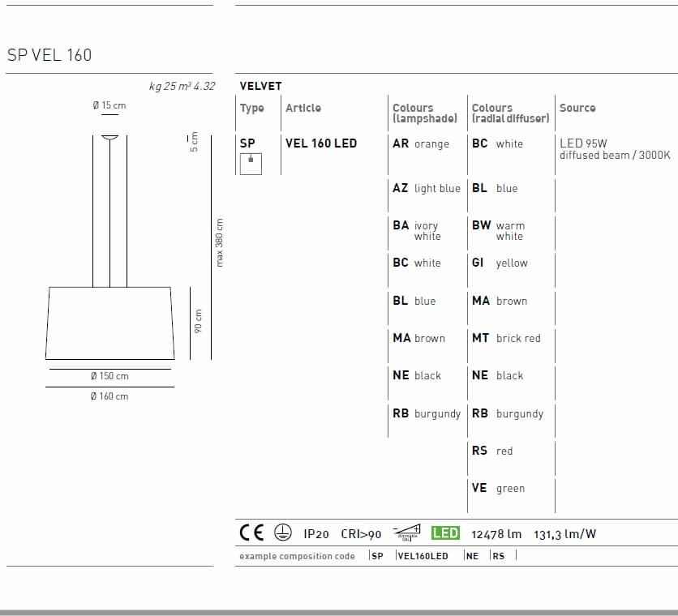Click the lampshade outline in the drawing
The height and width of the screenshot is (616, 678).
pos(109,323)
